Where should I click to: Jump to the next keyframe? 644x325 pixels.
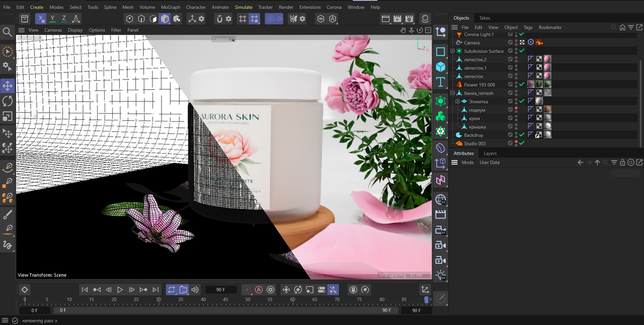tap(144, 290)
